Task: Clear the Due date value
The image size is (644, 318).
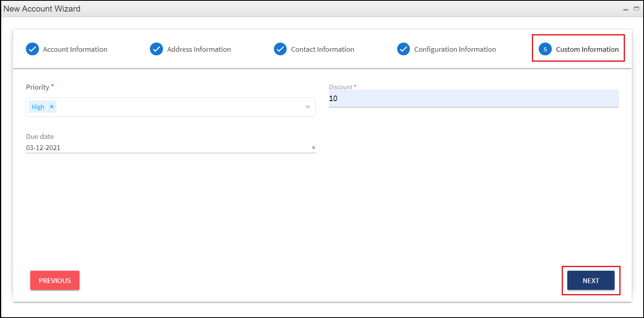Action: pos(313,148)
